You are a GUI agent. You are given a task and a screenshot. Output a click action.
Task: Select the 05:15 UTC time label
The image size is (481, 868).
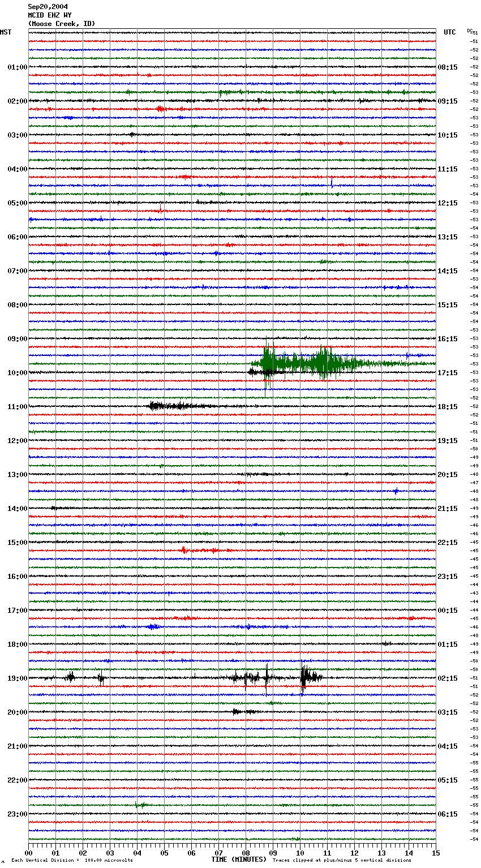click(448, 780)
